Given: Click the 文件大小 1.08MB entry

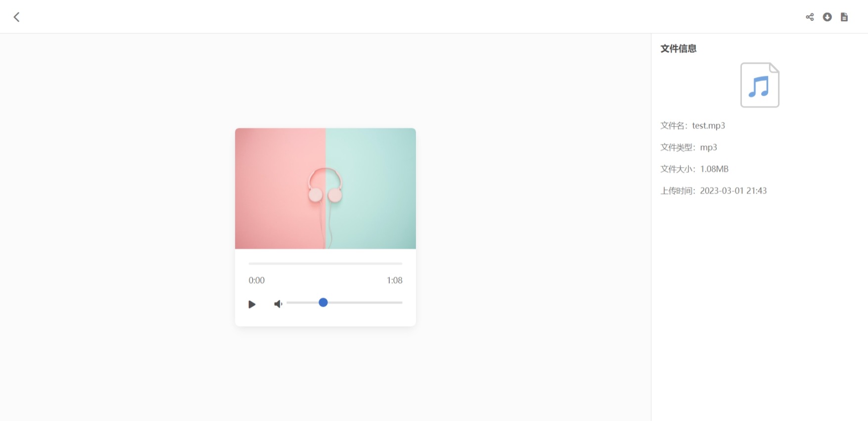Looking at the screenshot, I should (x=694, y=169).
